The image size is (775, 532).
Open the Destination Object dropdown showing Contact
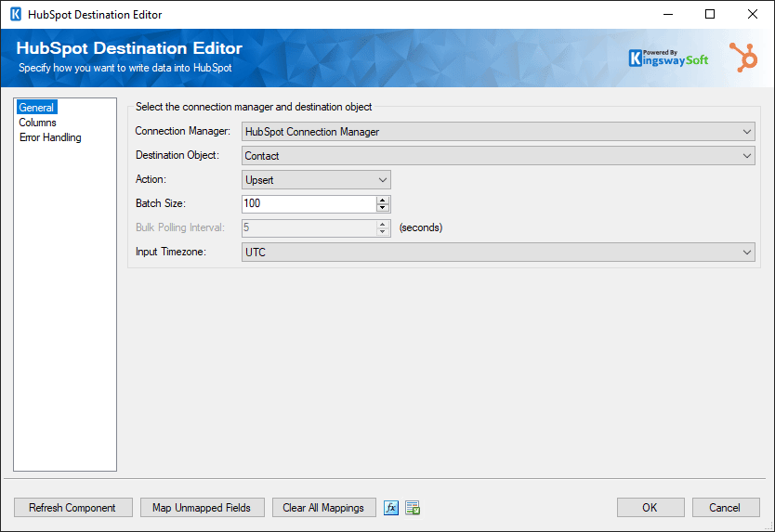tap(498, 156)
